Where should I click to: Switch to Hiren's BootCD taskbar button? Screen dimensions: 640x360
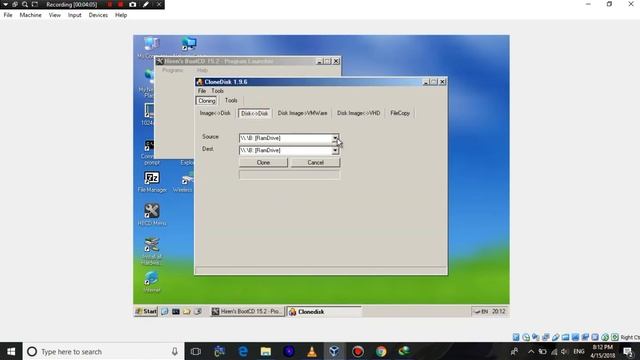247,311
